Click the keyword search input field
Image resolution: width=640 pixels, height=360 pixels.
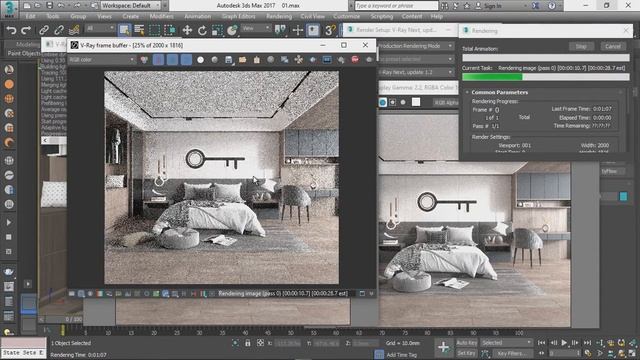[396, 6]
